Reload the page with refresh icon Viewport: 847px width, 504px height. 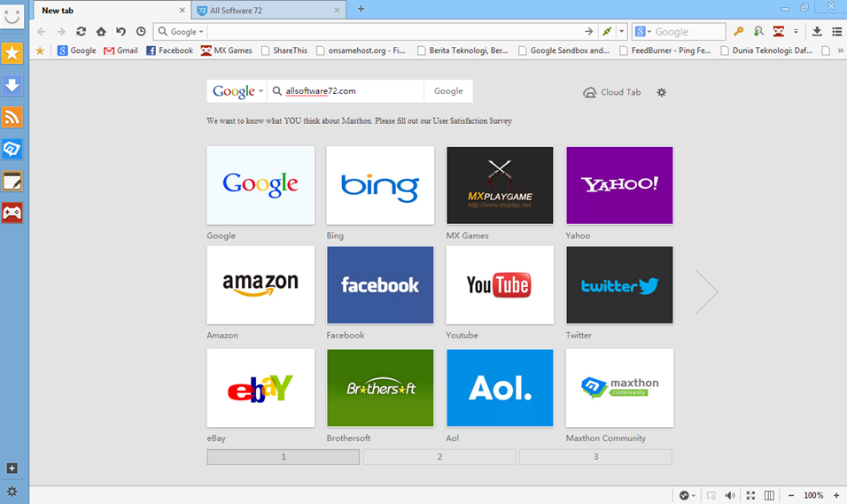tap(81, 31)
